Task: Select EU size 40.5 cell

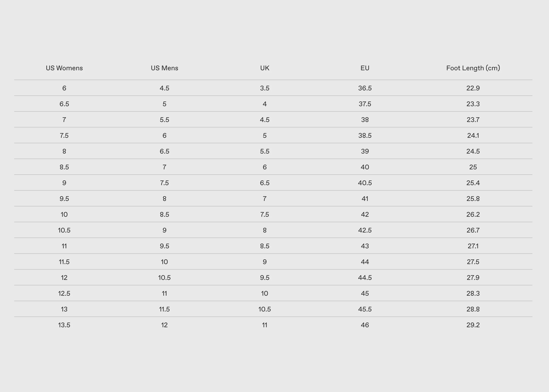Action: pyautogui.click(x=365, y=183)
